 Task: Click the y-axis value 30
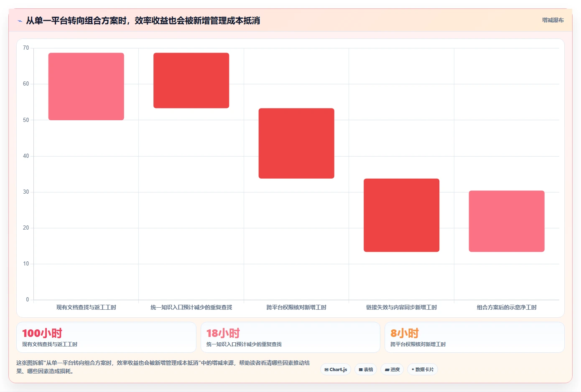tap(26, 192)
